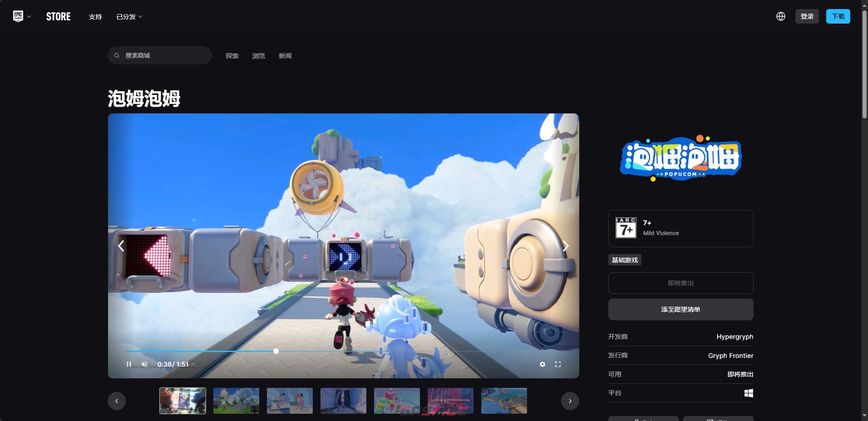Click the Epic Games logo
The image size is (868, 421).
[18, 16]
